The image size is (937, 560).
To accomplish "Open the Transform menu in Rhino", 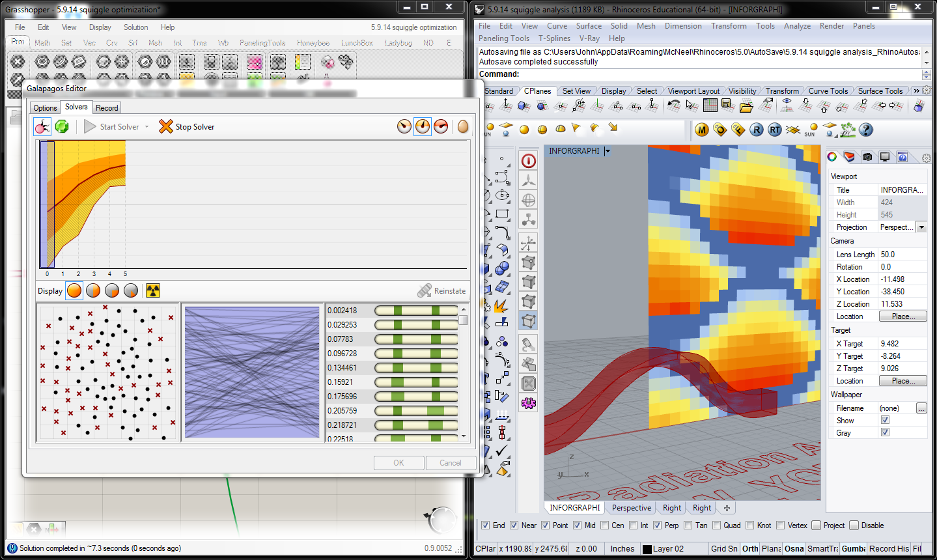I will click(x=729, y=26).
